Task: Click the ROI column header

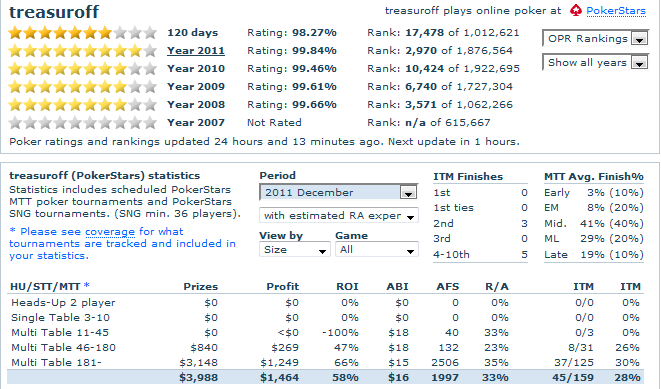Action: (347, 287)
